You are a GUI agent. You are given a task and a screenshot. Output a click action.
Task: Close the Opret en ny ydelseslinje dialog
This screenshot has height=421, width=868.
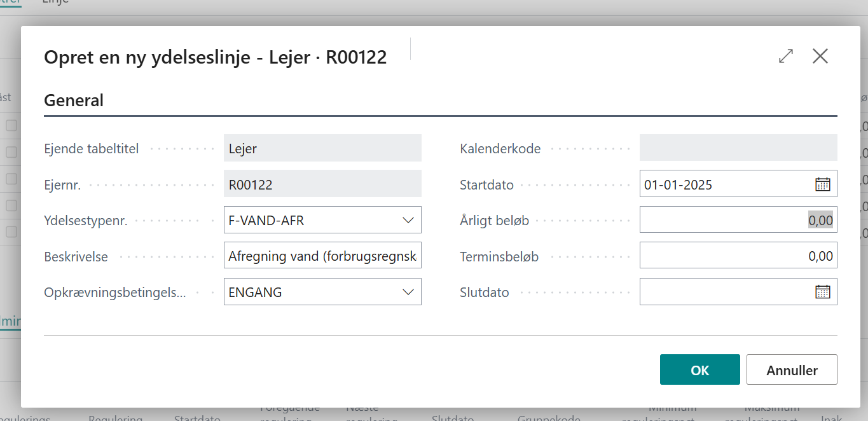point(820,56)
